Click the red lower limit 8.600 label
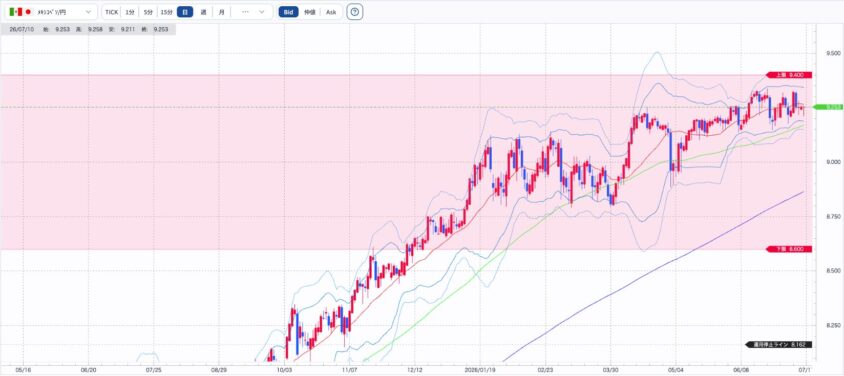The image size is (844, 376). point(789,249)
